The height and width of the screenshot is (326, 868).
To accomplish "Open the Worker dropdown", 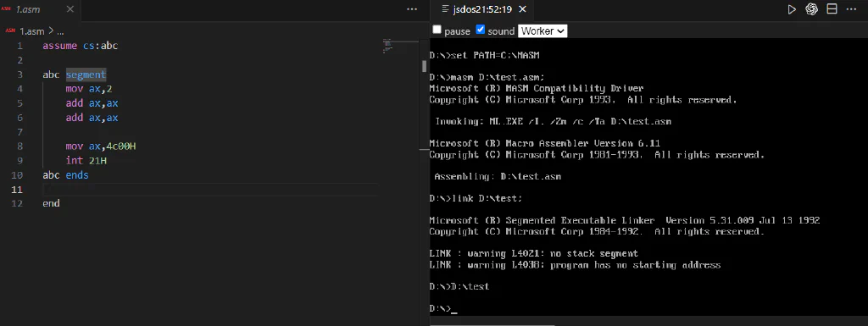I will (542, 31).
